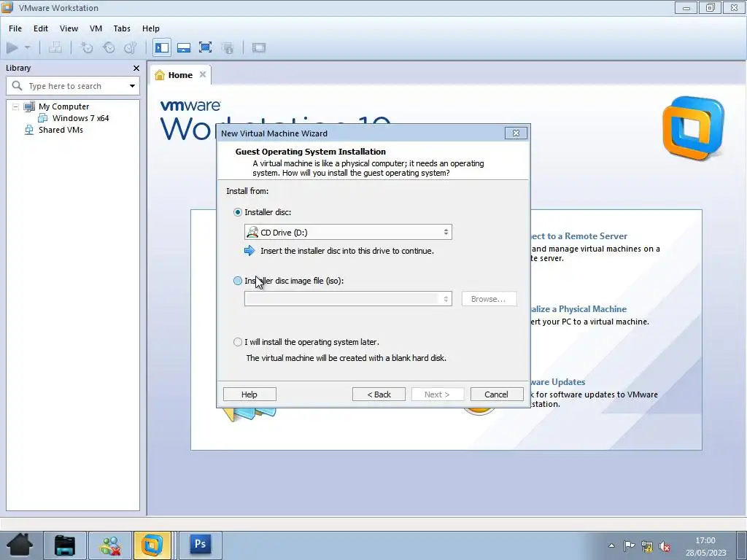Close the Library panel with X
The width and height of the screenshot is (747, 560).
point(136,68)
